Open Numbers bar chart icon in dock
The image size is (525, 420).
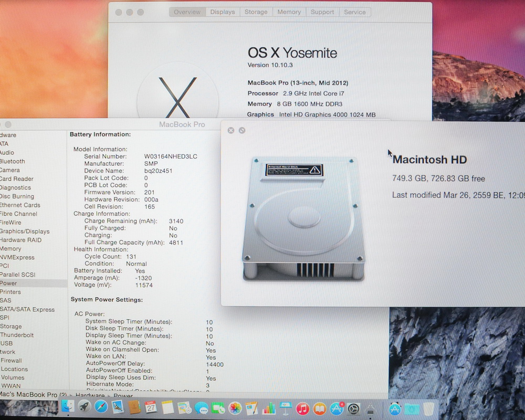coord(268,408)
